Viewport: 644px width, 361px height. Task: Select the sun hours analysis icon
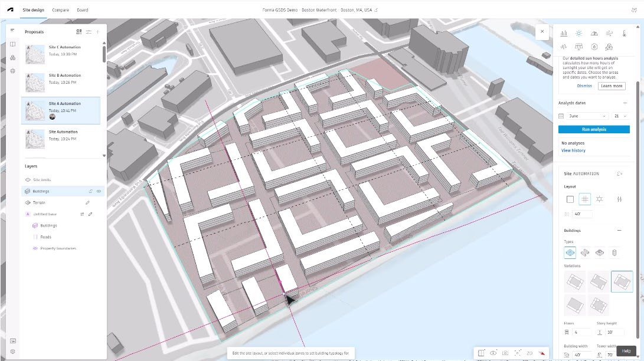pyautogui.click(x=578, y=33)
